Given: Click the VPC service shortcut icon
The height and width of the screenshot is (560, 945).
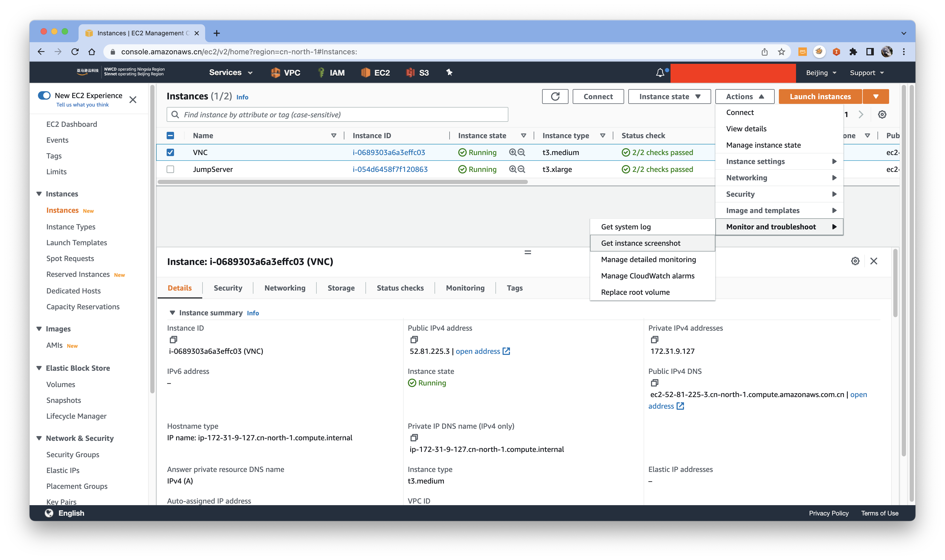Looking at the screenshot, I should (276, 73).
